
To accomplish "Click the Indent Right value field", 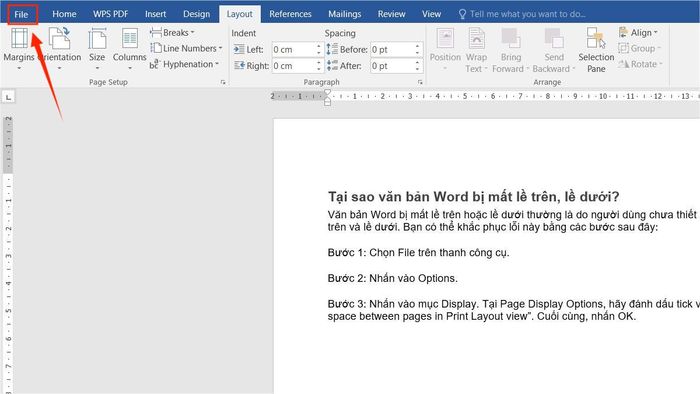I will 294,66.
